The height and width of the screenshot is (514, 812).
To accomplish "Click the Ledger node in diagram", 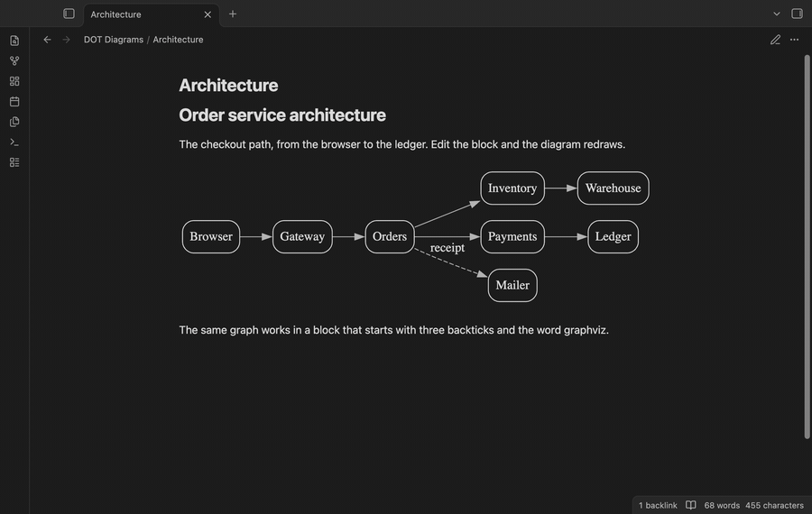I will (614, 236).
